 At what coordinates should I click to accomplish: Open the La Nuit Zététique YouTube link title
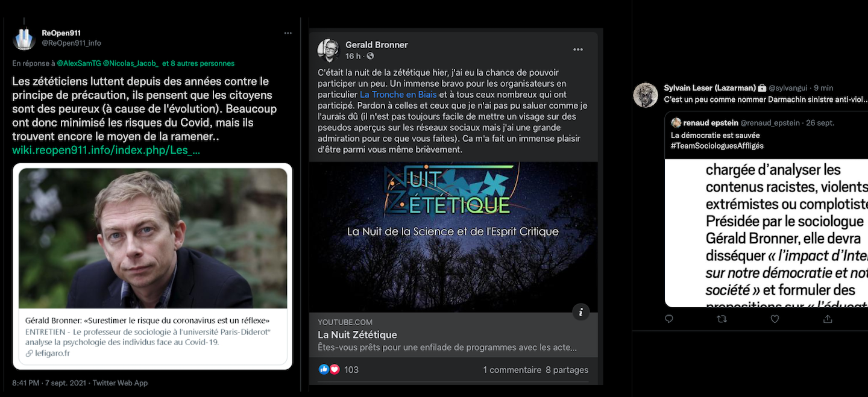[357, 335]
